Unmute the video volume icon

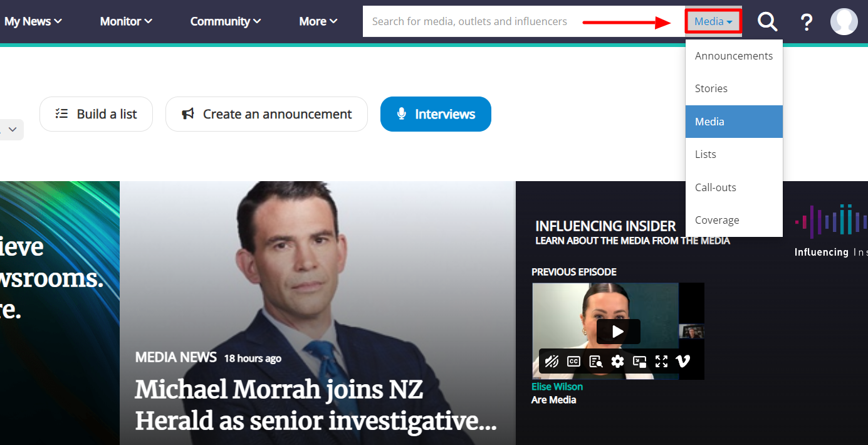click(552, 361)
